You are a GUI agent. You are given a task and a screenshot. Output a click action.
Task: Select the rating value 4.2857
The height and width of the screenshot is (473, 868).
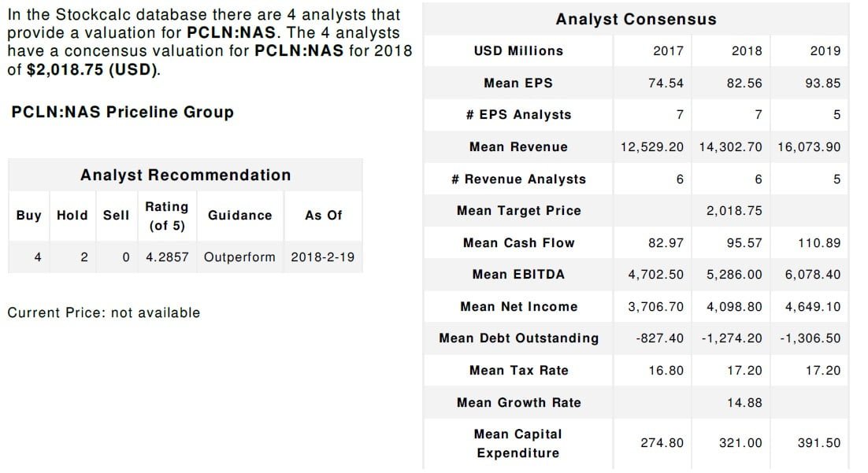tap(167, 257)
